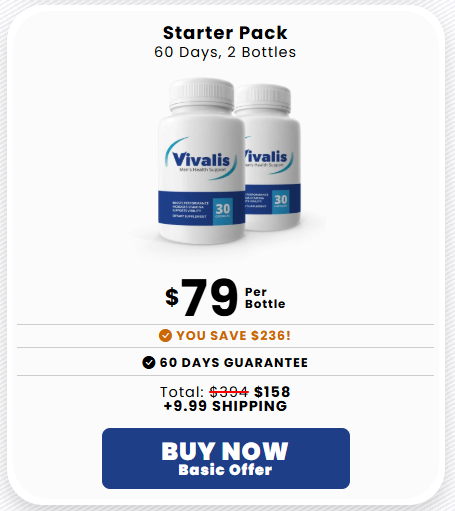The height and width of the screenshot is (511, 455).
Task: Click the crossed-out $394 price
Action: point(229,392)
